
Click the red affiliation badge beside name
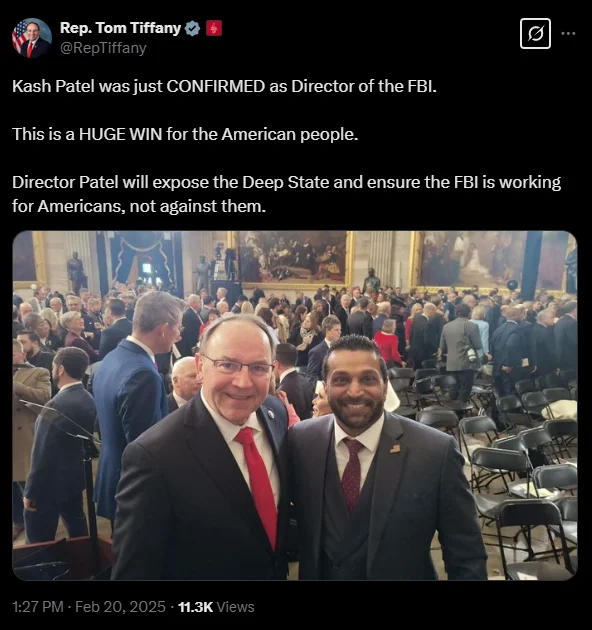[214, 29]
